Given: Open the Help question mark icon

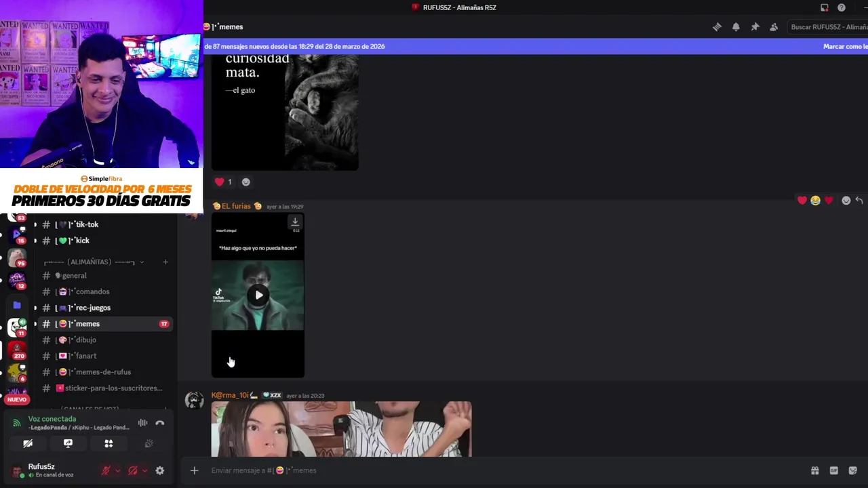Looking at the screenshot, I should 842,7.
